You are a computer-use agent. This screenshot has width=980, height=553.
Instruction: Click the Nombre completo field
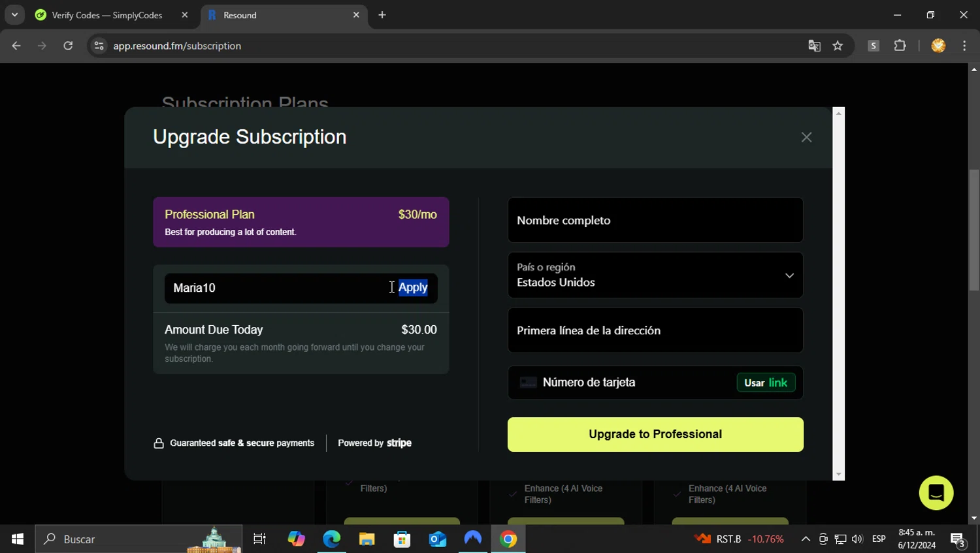click(x=655, y=220)
